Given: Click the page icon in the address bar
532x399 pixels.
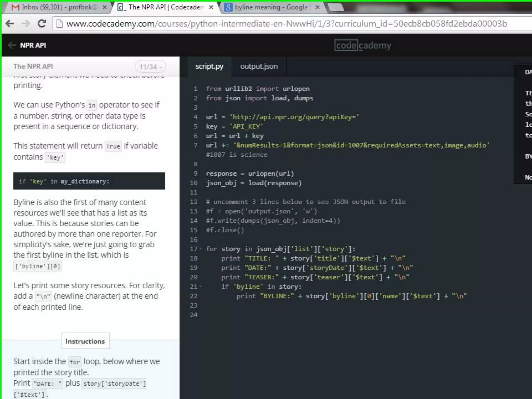Looking at the screenshot, I should point(59,24).
